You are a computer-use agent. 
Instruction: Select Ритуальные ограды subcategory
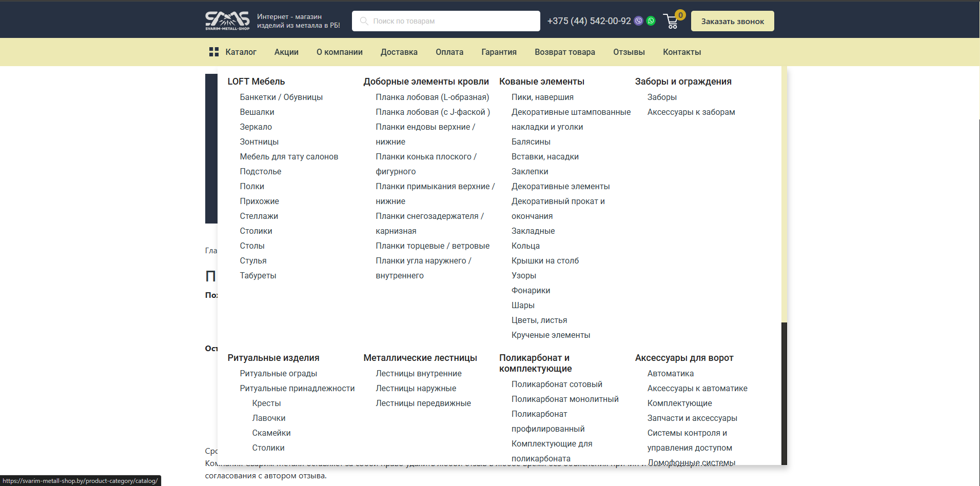click(279, 373)
